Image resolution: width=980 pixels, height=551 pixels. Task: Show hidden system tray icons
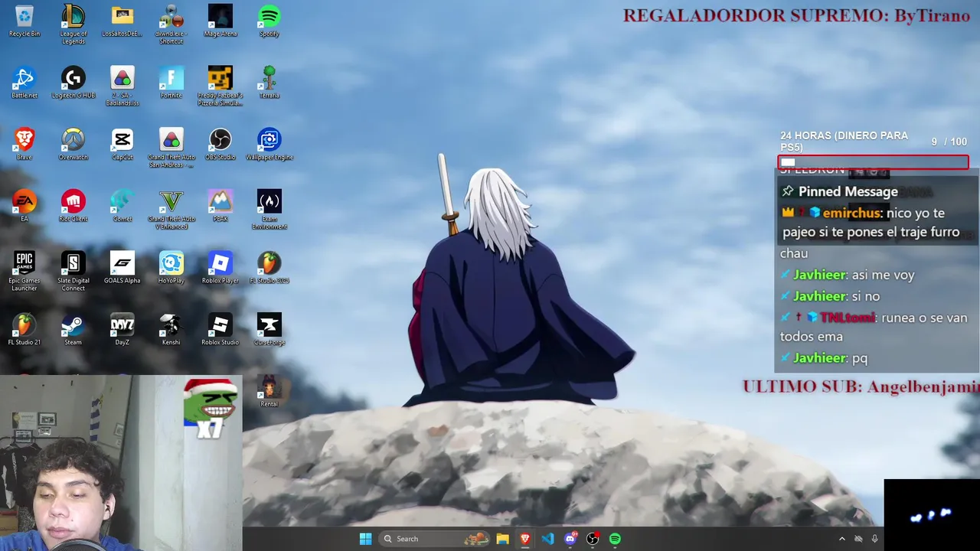coord(842,539)
